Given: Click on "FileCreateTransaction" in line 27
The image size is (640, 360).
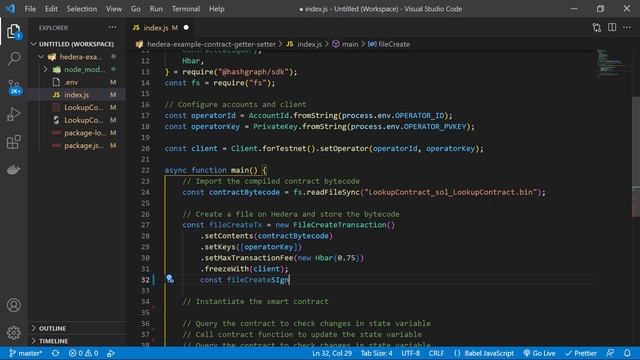Looking at the screenshot, I should pyautogui.click(x=340, y=225).
